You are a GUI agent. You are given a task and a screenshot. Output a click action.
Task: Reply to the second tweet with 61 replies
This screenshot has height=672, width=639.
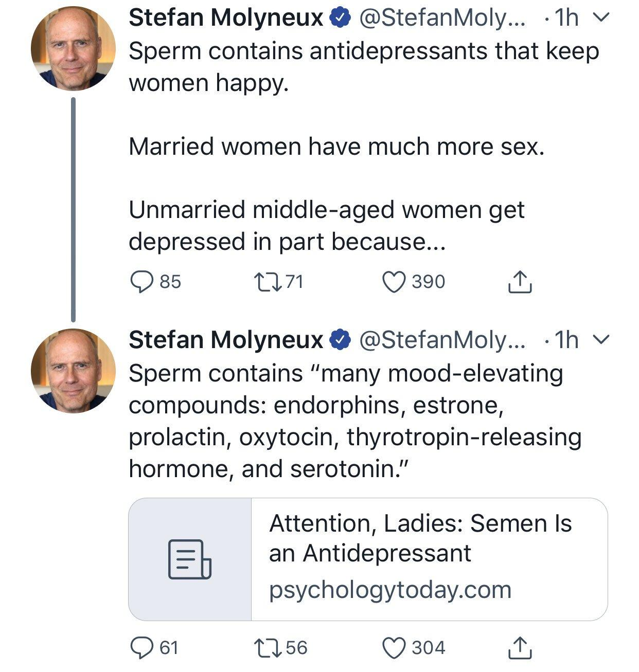click(140, 647)
